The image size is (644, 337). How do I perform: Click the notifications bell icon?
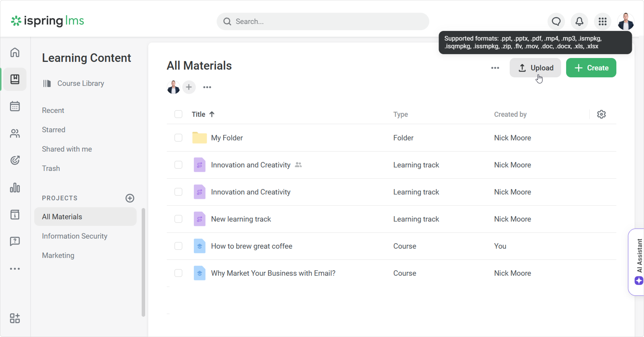(x=579, y=21)
